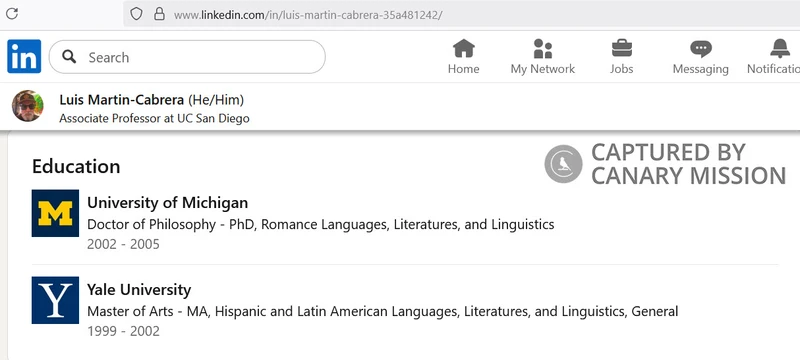
Task: Go to LinkedIn home via the logo
Action: (x=24, y=57)
